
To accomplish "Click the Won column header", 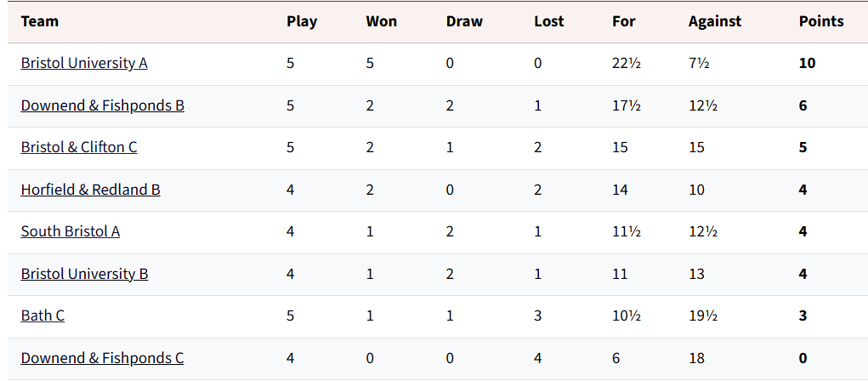I will (382, 21).
